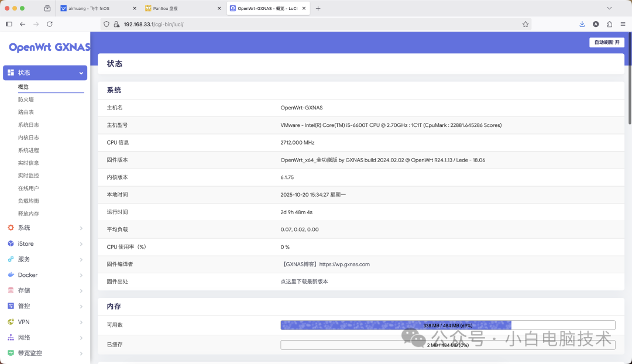Viewport: 632px width, 364px height.
Task: Click the 系统 gear icon
Action: (11, 228)
